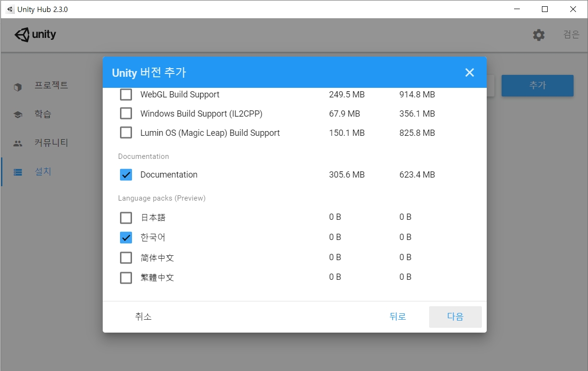Click the 简体中文 language label
This screenshot has height=371, width=588.
(157, 258)
